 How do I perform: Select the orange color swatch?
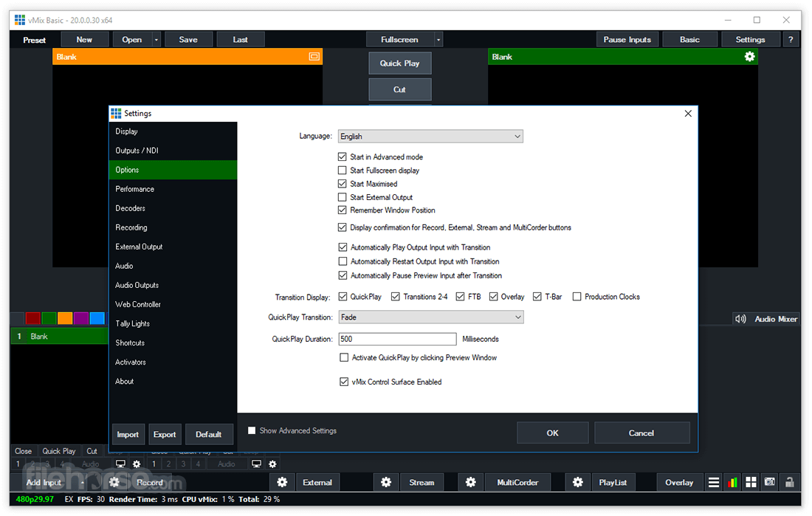pyautogui.click(x=65, y=318)
